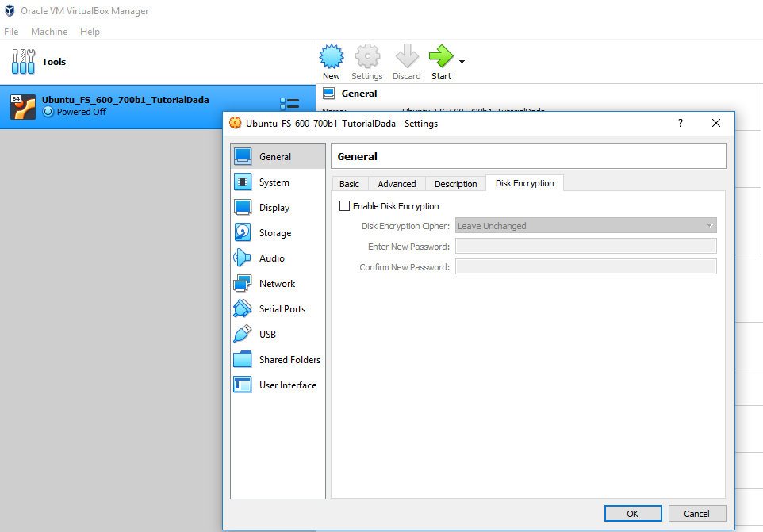Open the System settings category
Image resolution: width=763 pixels, height=532 pixels.
(274, 182)
